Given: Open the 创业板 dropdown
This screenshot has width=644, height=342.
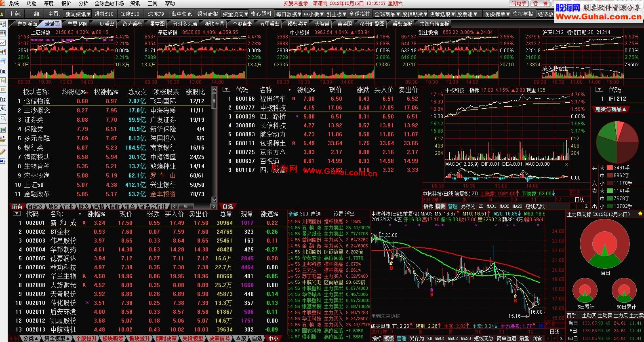Looking at the screenshot, I should (336, 14).
